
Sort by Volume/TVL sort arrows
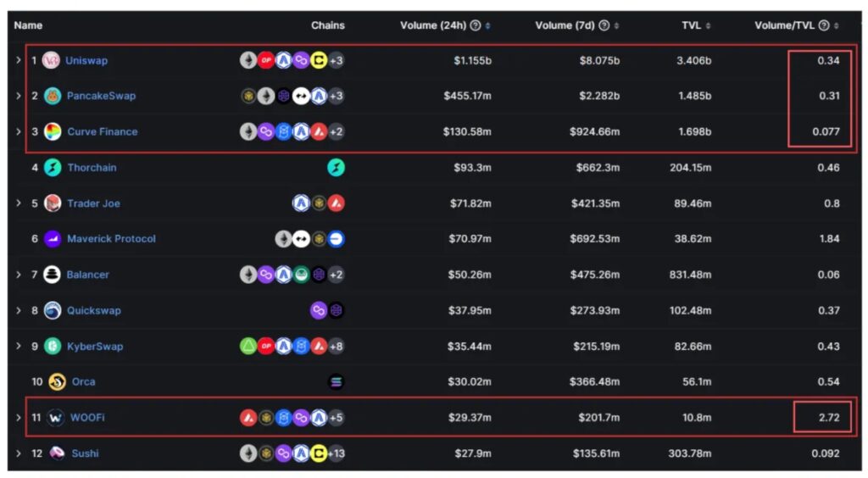[836, 25]
